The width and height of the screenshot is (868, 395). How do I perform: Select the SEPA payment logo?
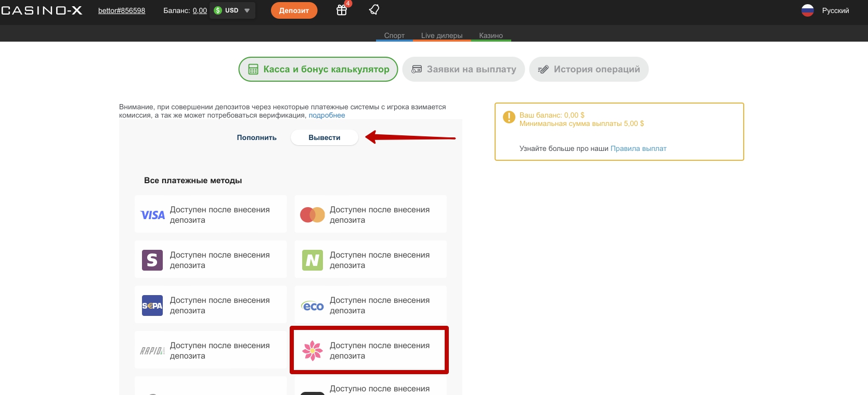[152, 305]
